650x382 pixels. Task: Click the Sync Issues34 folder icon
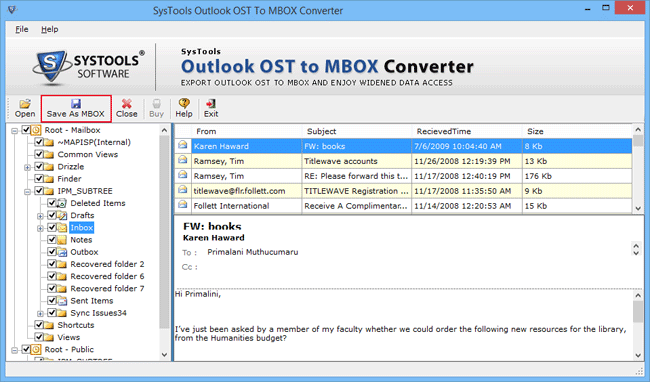tap(62, 313)
